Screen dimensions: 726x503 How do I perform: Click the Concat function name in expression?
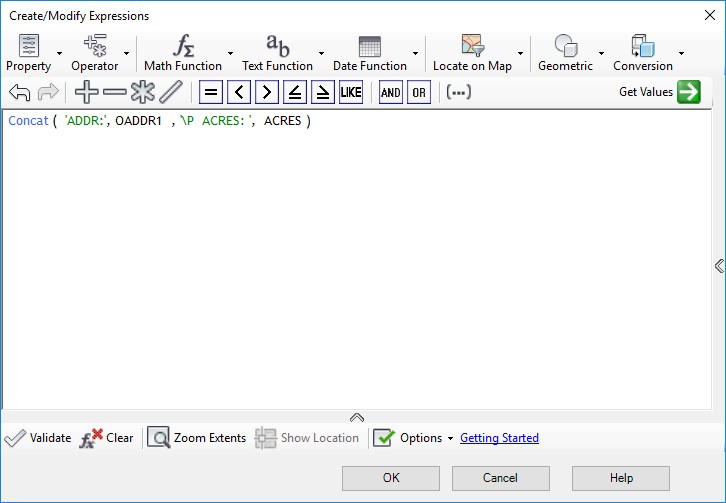pyautogui.click(x=28, y=120)
